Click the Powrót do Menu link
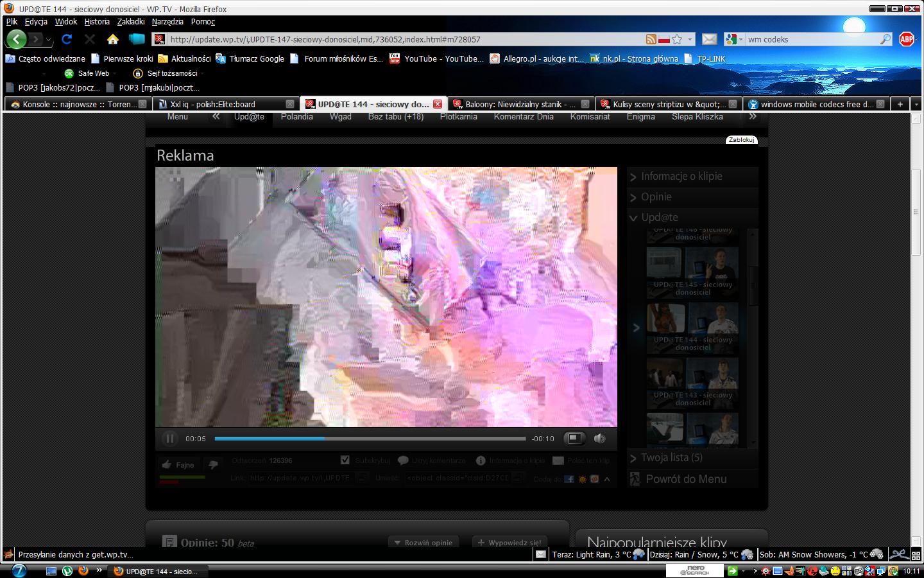Viewport: 924px width, 578px height. click(x=686, y=479)
